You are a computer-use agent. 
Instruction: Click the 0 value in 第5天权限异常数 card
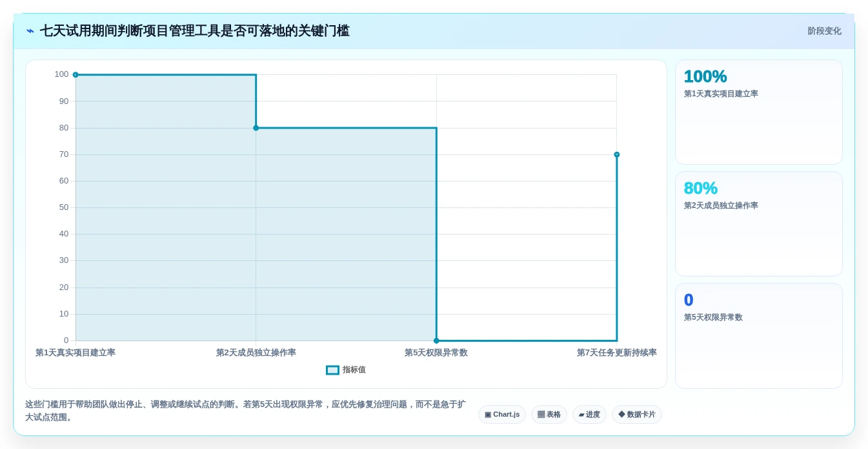click(x=689, y=300)
